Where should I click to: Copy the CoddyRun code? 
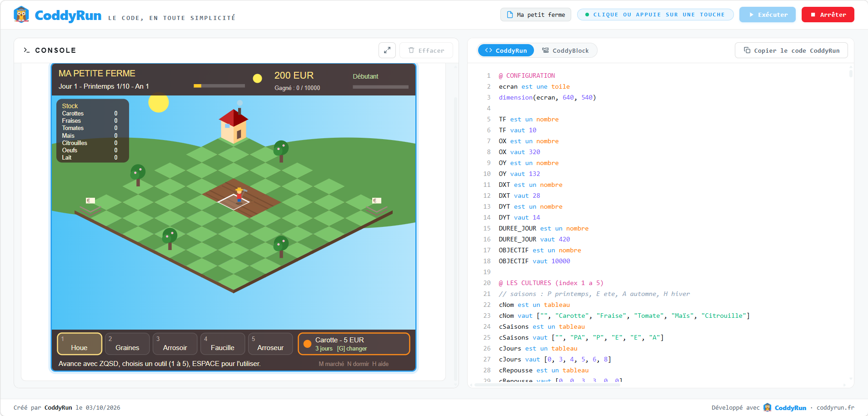(791, 50)
